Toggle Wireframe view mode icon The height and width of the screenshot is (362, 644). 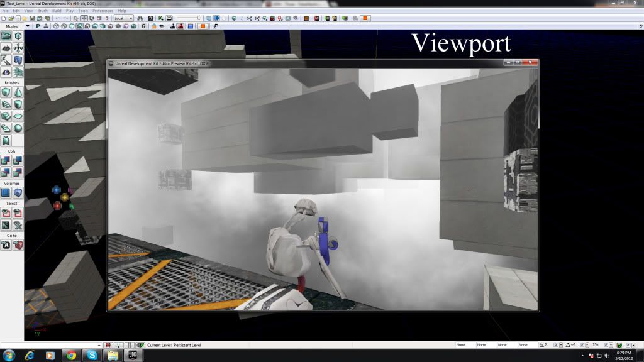tap(64, 26)
